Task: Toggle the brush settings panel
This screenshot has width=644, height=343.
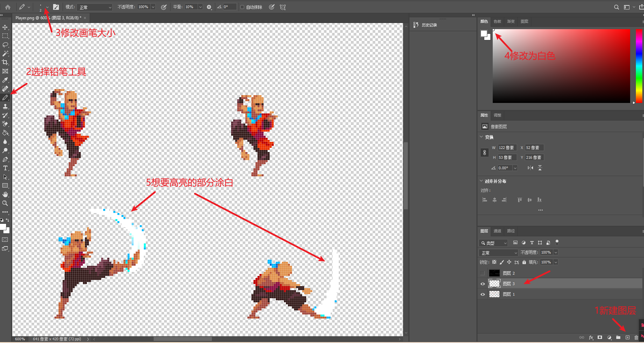Action: click(56, 7)
